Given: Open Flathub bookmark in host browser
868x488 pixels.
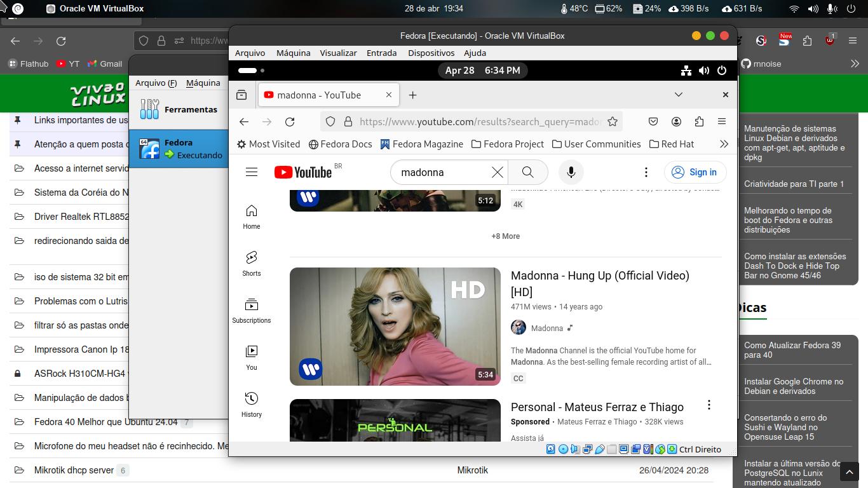Looking at the screenshot, I should click(28, 64).
